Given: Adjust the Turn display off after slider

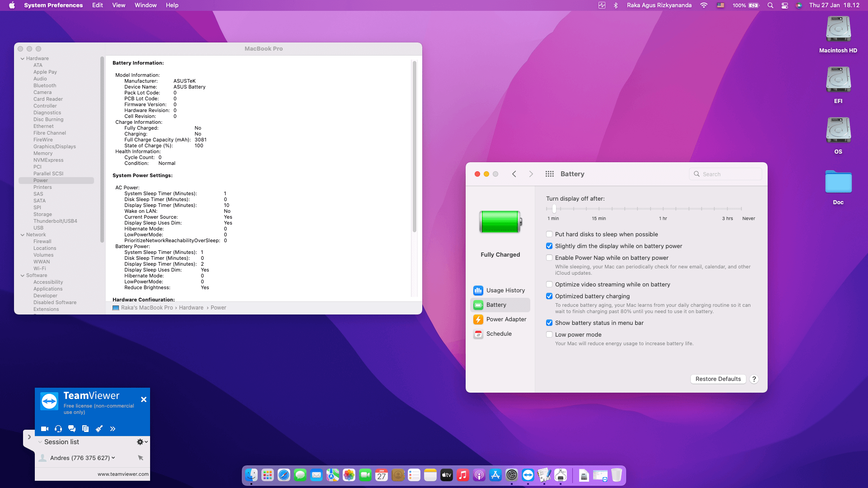Looking at the screenshot, I should [x=554, y=209].
